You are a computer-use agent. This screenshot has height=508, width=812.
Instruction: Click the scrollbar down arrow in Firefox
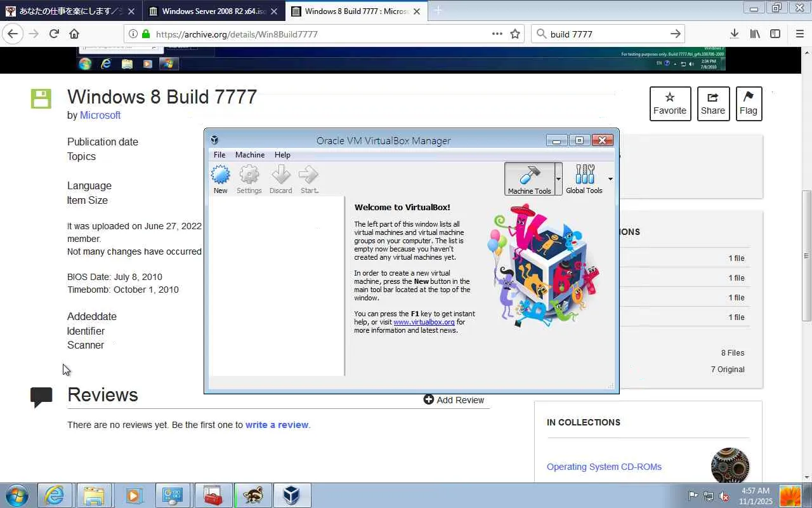pyautogui.click(x=806, y=477)
